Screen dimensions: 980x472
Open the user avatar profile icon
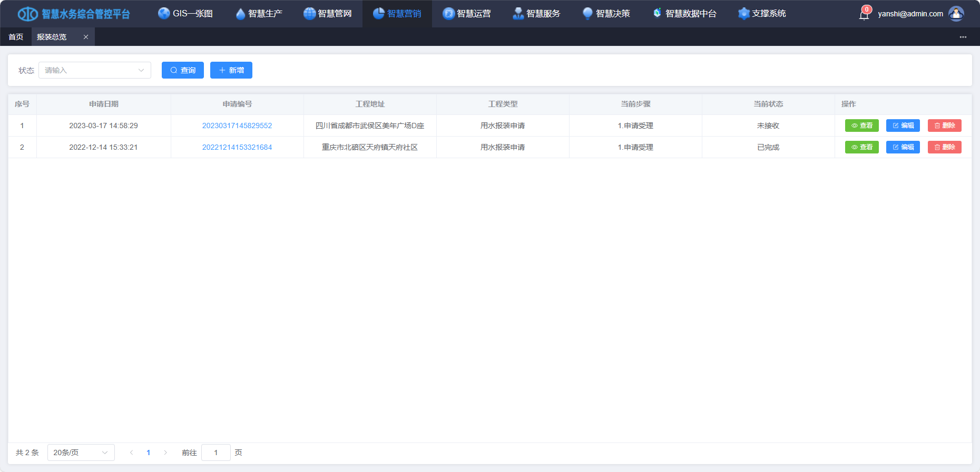pyautogui.click(x=956, y=14)
